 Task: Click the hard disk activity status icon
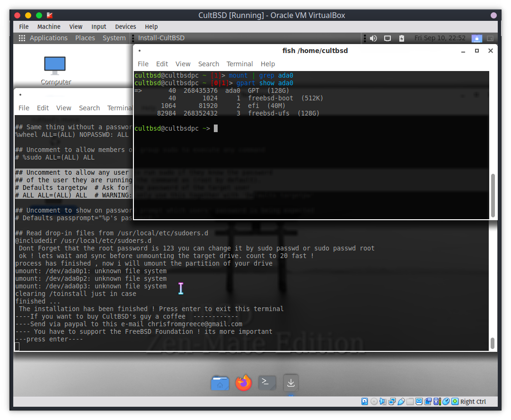point(364,402)
